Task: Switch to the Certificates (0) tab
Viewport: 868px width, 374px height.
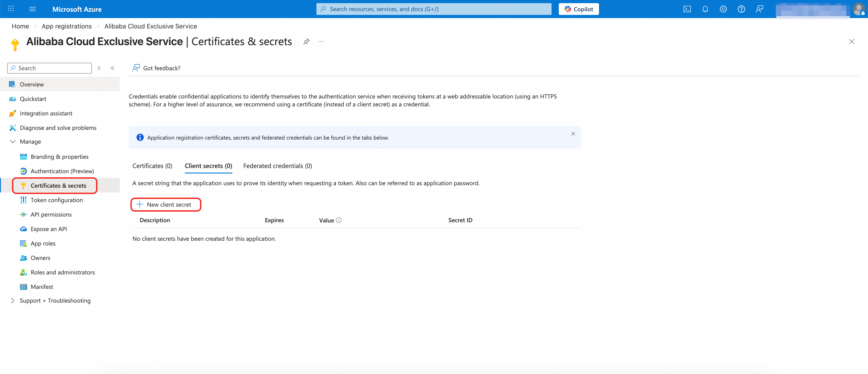Action: click(x=152, y=166)
